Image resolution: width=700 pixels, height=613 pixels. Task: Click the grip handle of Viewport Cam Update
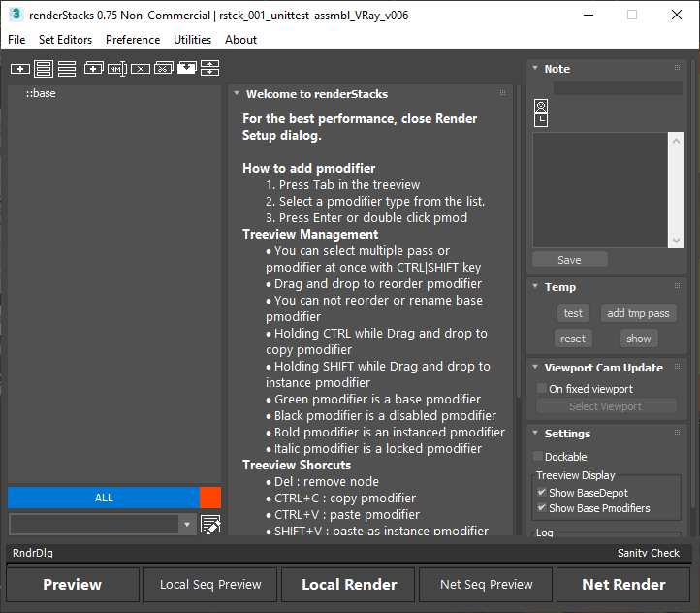pos(677,367)
